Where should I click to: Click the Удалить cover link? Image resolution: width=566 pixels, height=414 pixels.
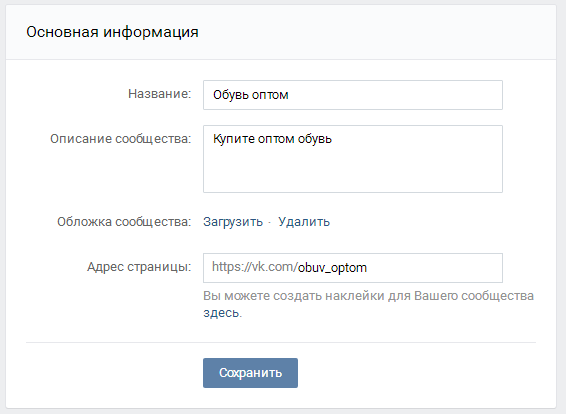point(304,222)
